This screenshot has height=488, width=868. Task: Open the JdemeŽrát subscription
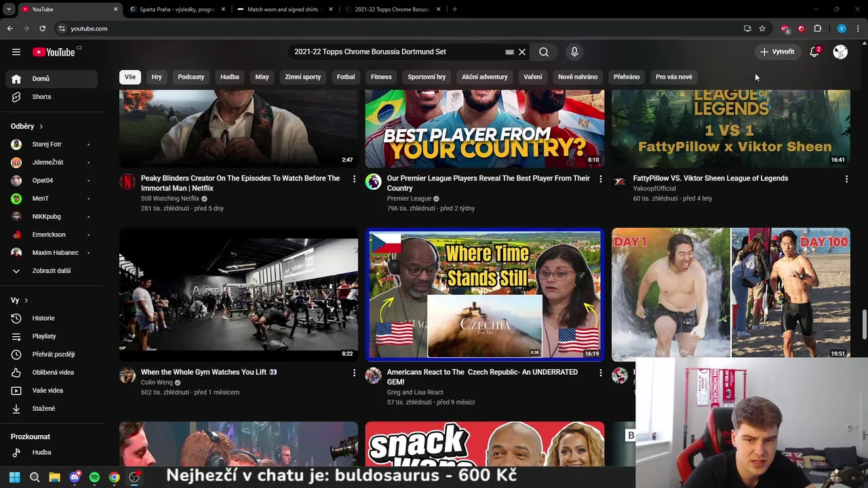click(52, 162)
